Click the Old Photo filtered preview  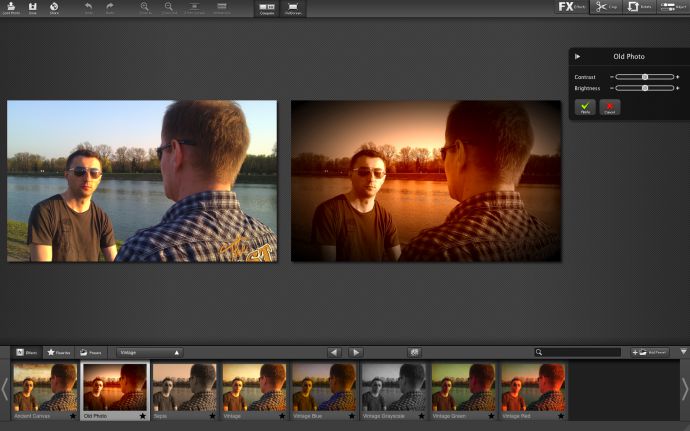pos(426,181)
